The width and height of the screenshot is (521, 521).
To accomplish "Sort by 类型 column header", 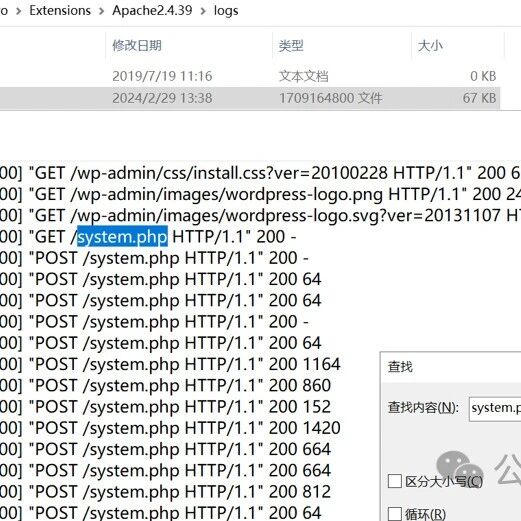I will coord(291,46).
